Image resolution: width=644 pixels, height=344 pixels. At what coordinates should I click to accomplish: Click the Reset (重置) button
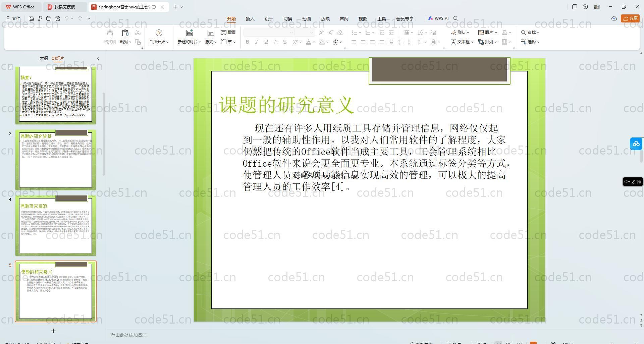click(228, 33)
